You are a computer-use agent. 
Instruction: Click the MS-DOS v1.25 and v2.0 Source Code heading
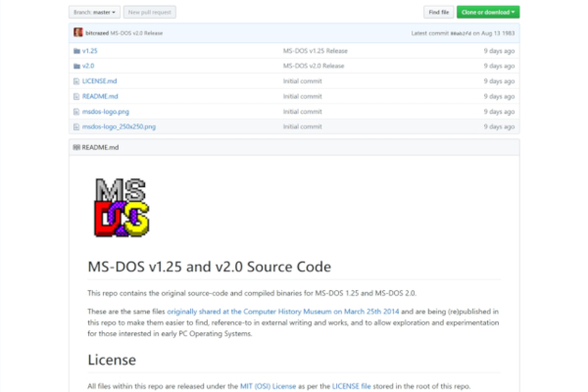point(210,267)
